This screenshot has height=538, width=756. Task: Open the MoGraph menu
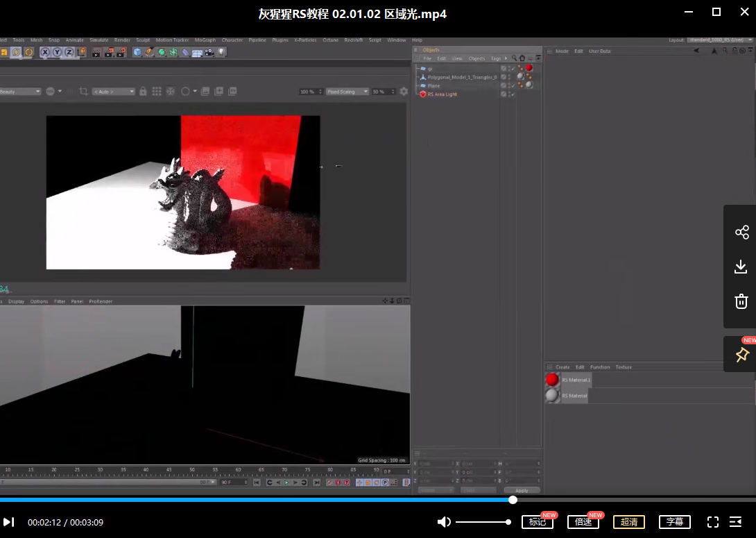click(x=205, y=40)
